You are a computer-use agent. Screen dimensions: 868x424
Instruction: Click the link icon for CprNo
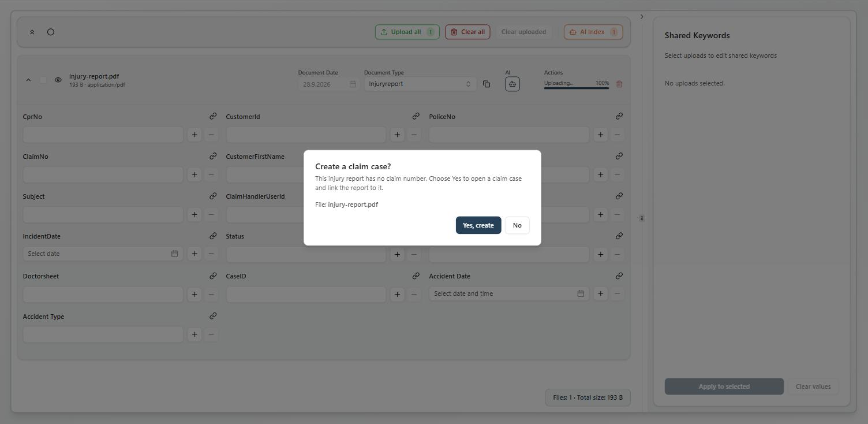(x=213, y=116)
